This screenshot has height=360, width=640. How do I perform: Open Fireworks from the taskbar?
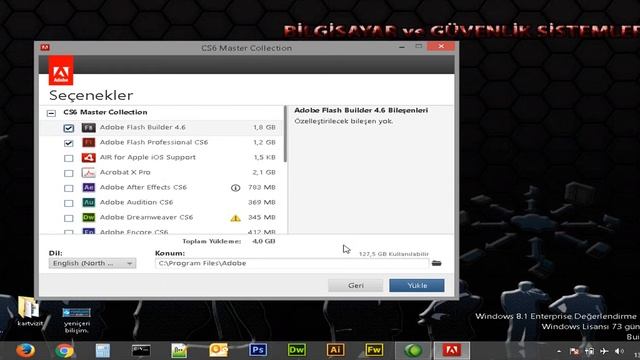[x=374, y=350]
